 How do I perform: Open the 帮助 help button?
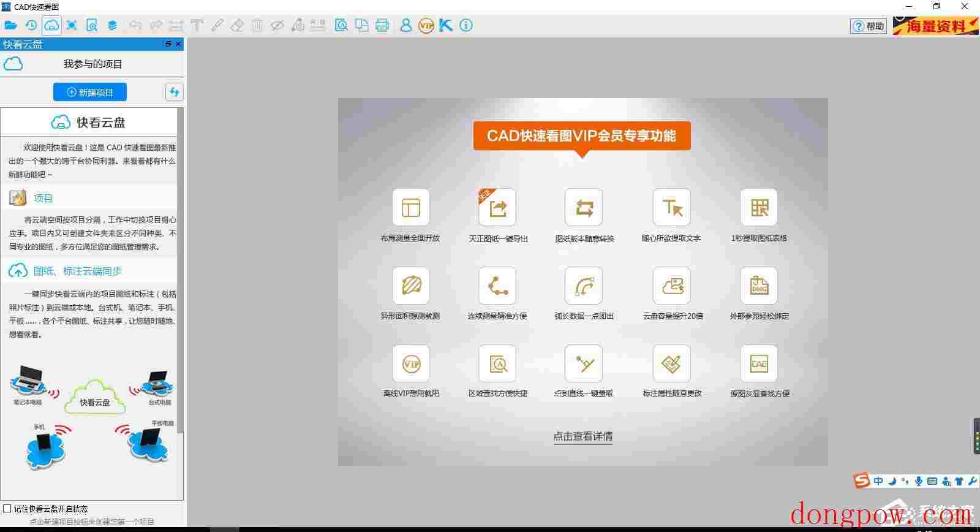pyautogui.click(x=869, y=26)
